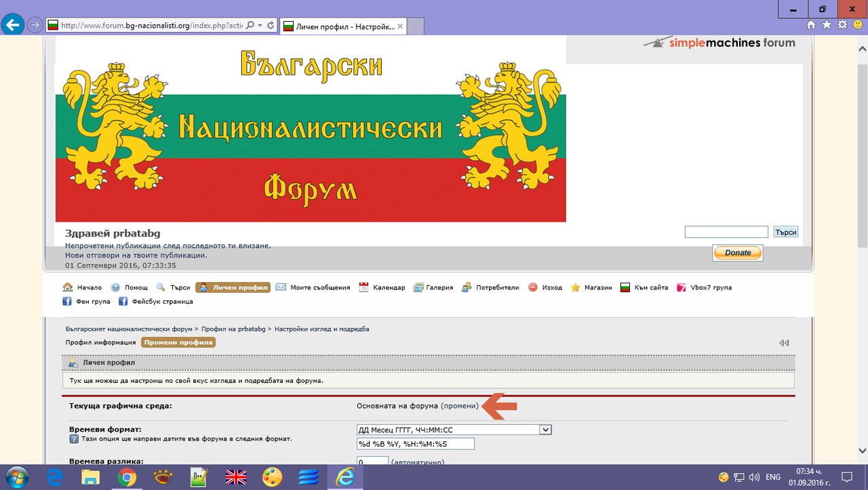Open File Explorer from the taskbar
Viewport: 868px width, 490px height.
tap(91, 477)
